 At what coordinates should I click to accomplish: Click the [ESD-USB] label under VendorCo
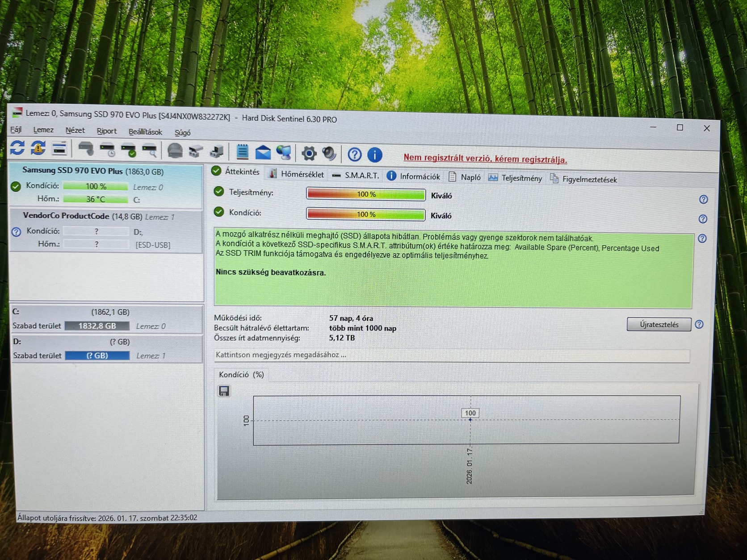click(153, 245)
